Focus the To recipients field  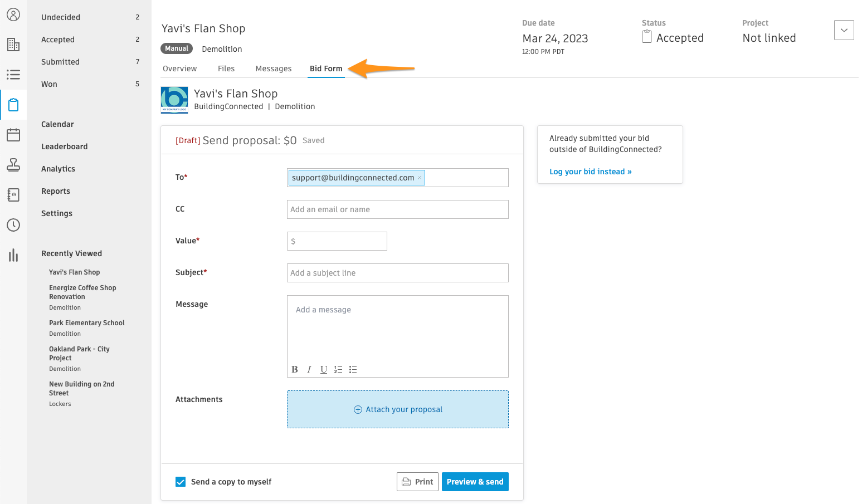(x=398, y=178)
